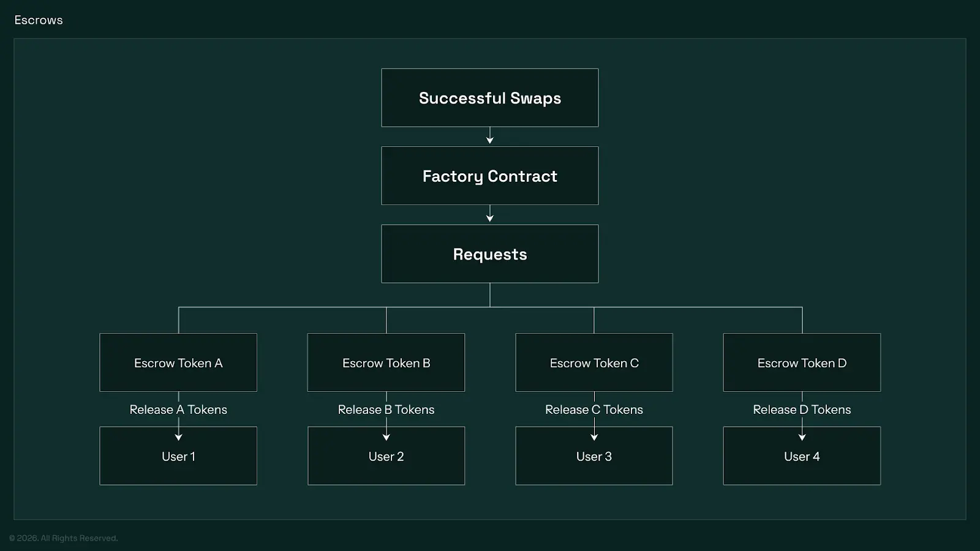This screenshot has width=980, height=551.
Task: Click the Release A Tokens label
Action: pyautogui.click(x=178, y=410)
